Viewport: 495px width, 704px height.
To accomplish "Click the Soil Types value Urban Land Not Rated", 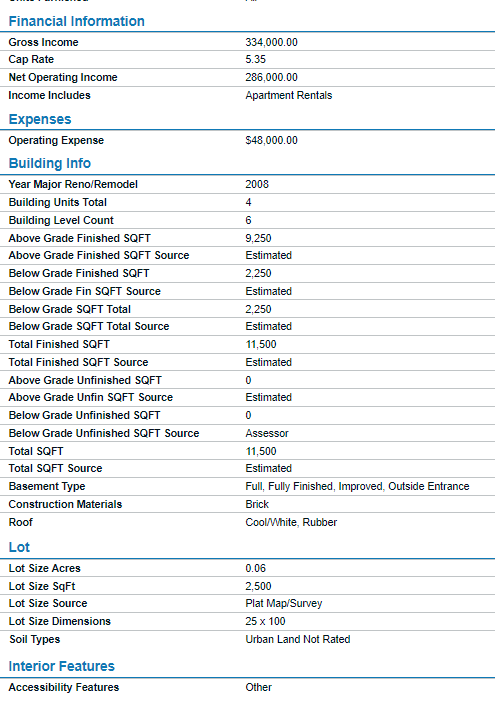I will pyautogui.click(x=298, y=639).
